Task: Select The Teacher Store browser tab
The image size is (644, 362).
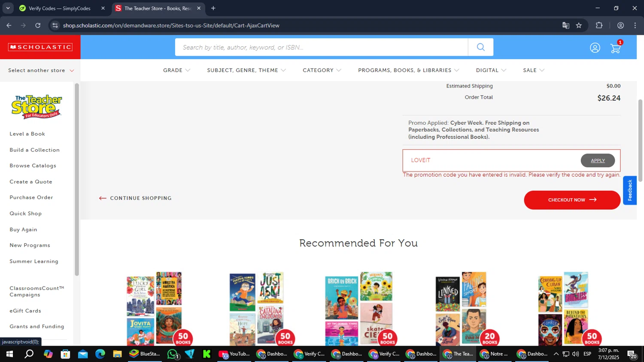Action: point(157,8)
